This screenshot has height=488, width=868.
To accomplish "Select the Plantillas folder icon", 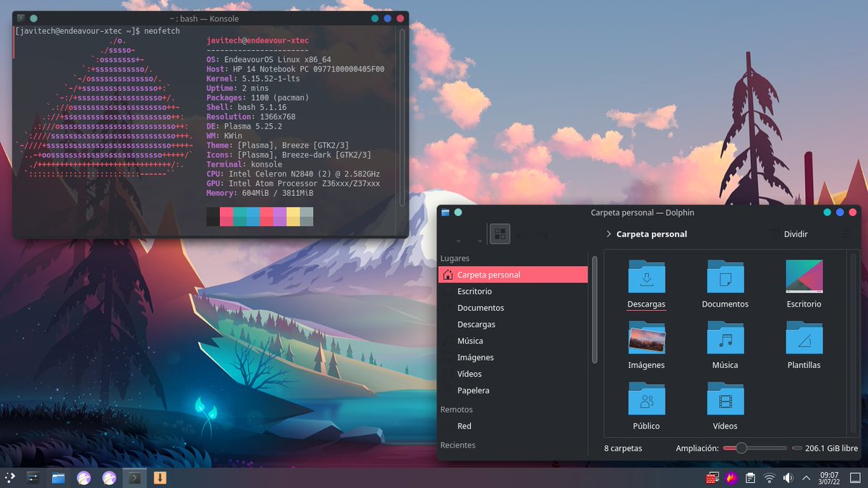I will [x=804, y=338].
